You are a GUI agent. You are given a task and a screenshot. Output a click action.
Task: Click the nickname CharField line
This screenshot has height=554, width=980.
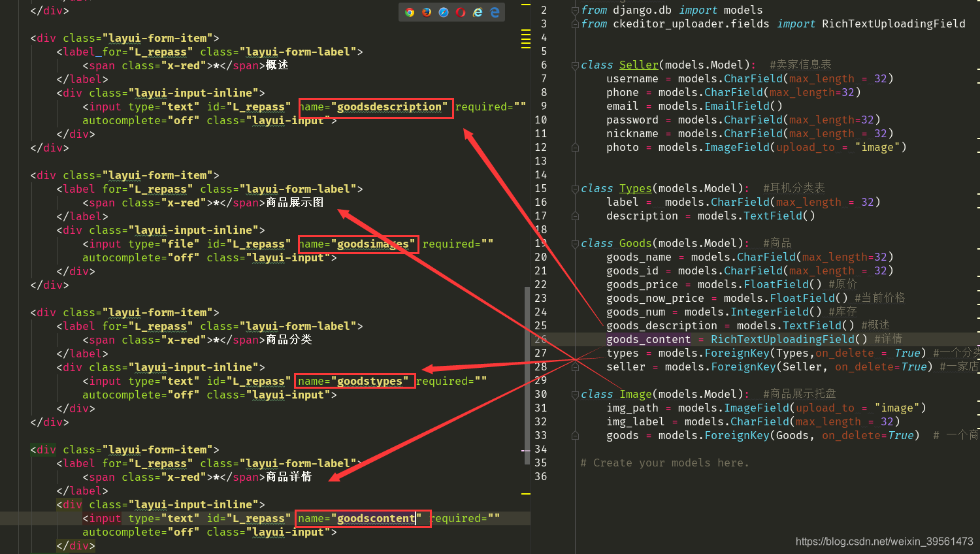pos(749,134)
